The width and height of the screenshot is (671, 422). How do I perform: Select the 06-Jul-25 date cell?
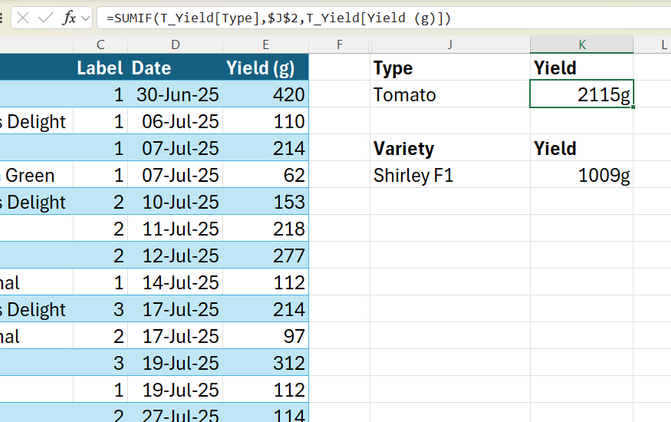click(175, 122)
